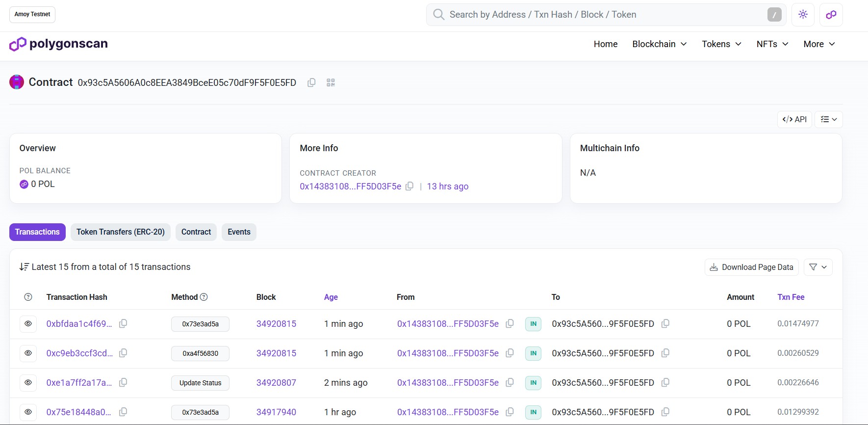Copy To address in 0xe1a7ff2a17a row
Viewport: 868px width, 425px height.
[x=665, y=382]
